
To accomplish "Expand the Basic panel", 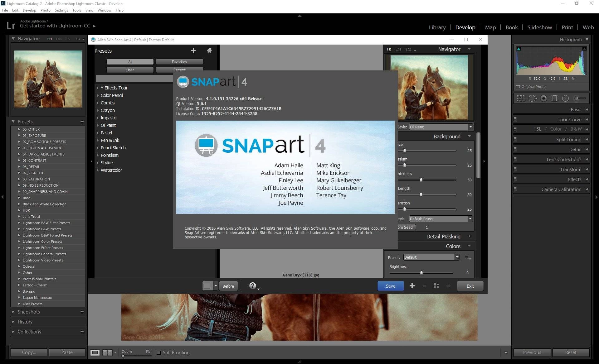I will pos(587,109).
